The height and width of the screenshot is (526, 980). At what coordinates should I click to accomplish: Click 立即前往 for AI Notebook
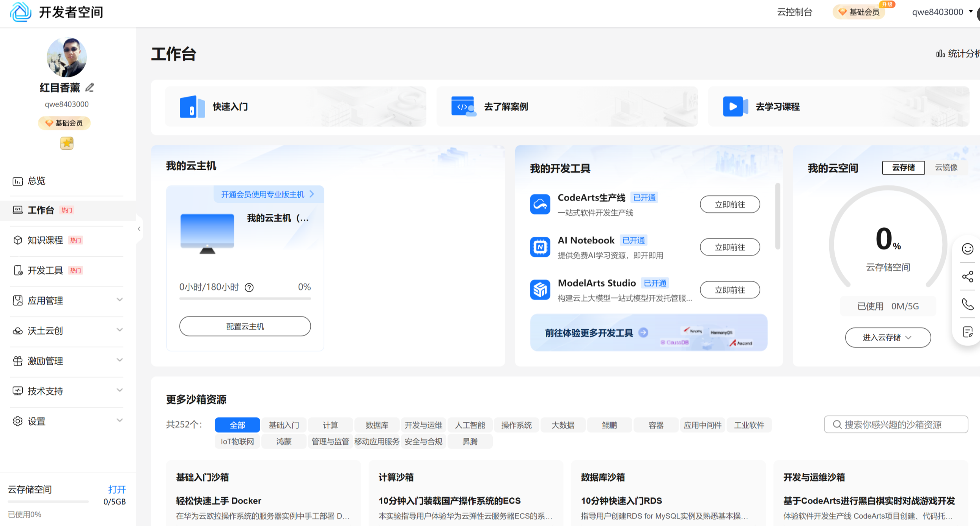730,247
